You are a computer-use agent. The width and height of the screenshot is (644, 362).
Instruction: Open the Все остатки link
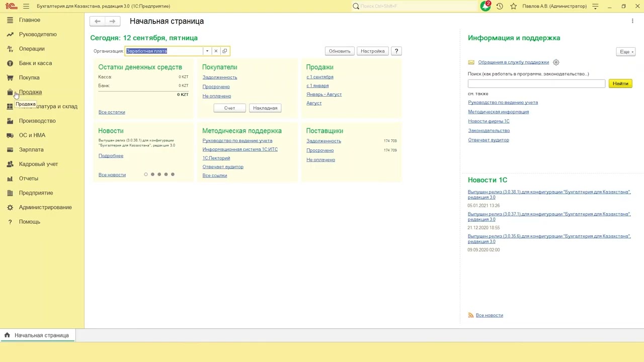click(x=112, y=112)
